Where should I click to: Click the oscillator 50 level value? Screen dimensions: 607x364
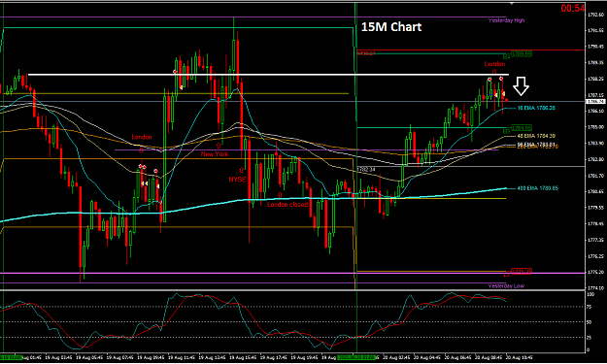[590, 322]
